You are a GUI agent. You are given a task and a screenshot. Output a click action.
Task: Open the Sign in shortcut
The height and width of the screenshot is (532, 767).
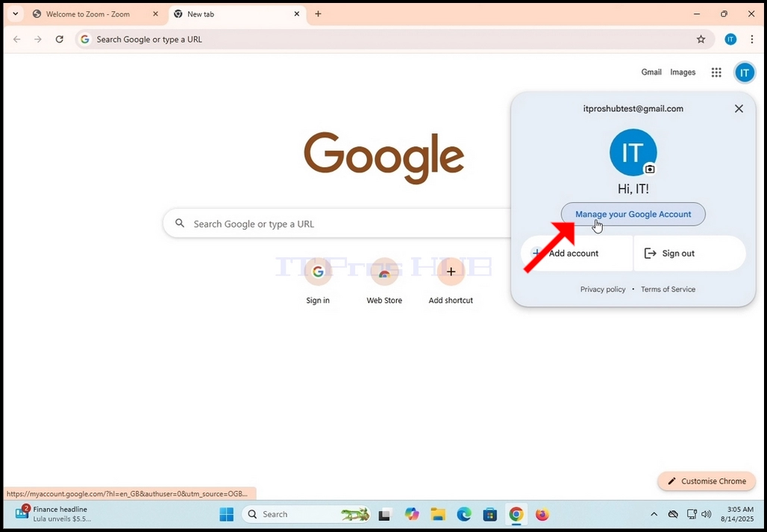(318, 281)
